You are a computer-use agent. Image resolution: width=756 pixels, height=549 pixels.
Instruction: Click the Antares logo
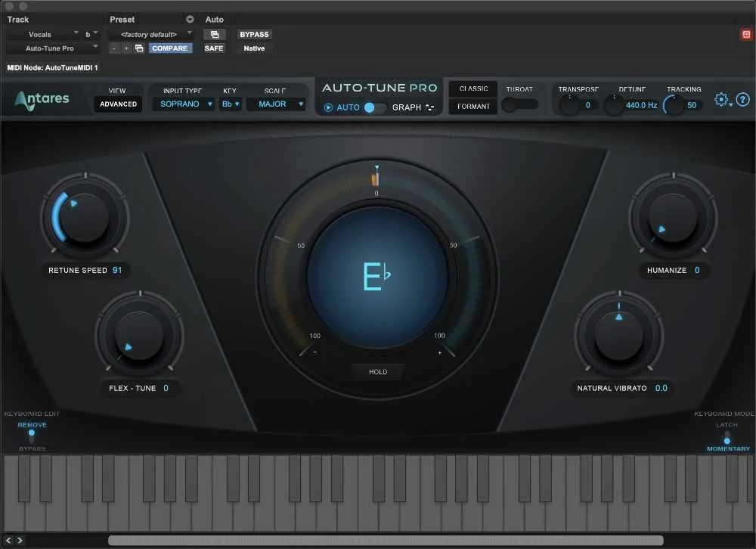42,100
